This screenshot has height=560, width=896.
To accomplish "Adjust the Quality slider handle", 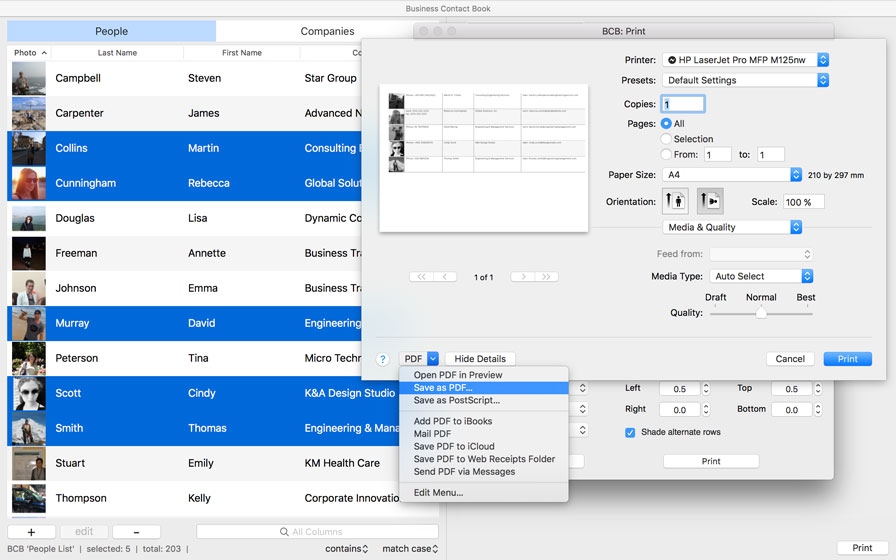I will pos(761,313).
